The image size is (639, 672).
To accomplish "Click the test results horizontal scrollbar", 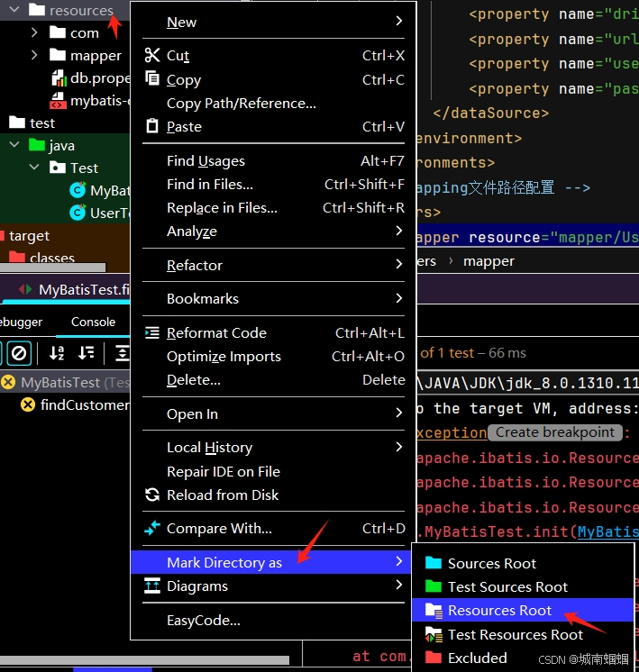I will 144,660.
